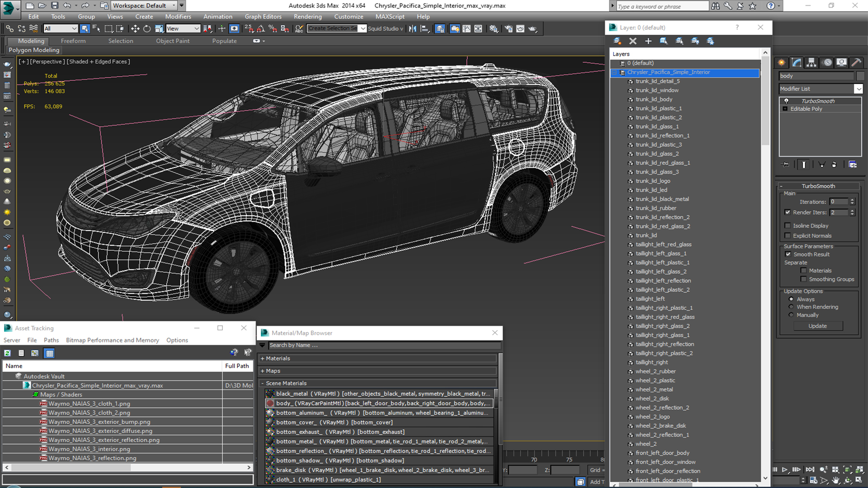This screenshot has width=868, height=488.
Task: Refresh the Asset Tracking list
Action: click(x=8, y=353)
